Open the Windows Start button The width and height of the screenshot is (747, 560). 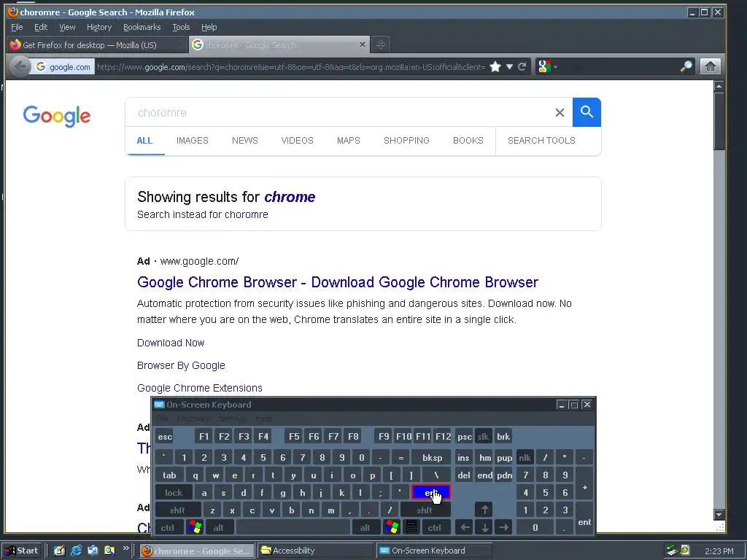pyautogui.click(x=22, y=551)
